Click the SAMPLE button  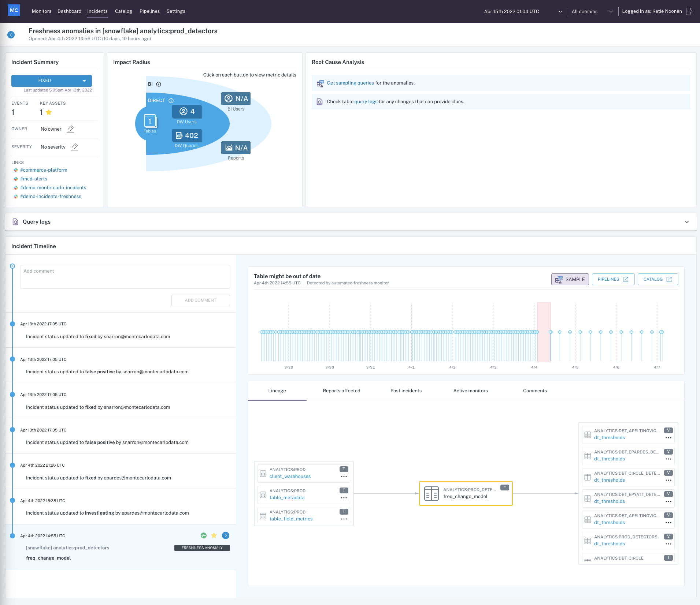570,279
